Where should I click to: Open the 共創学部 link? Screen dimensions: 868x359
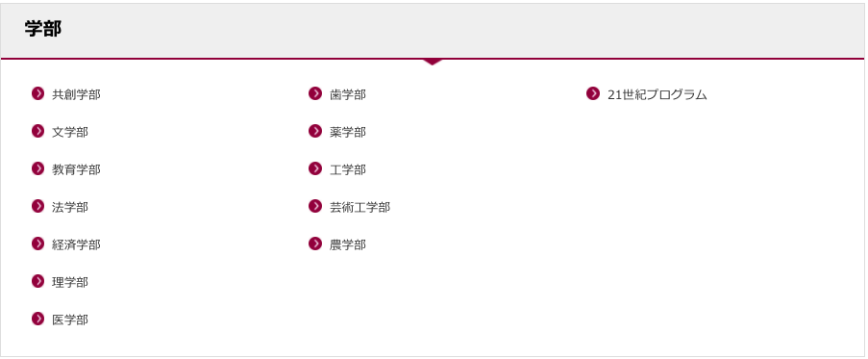76,94
